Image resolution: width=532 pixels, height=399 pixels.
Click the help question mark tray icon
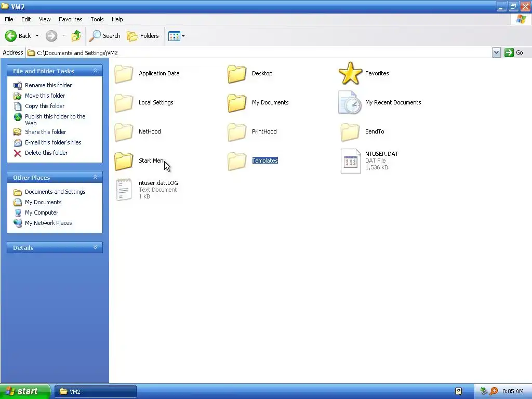point(458,392)
